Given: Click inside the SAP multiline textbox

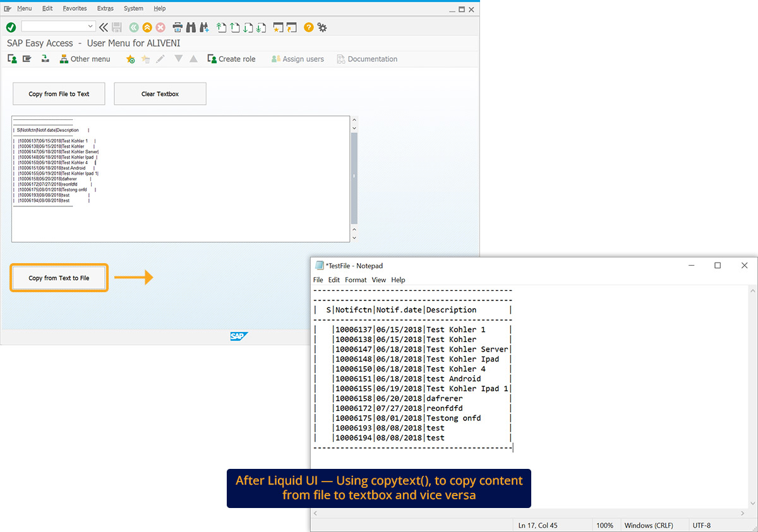Looking at the screenshot, I should point(180,179).
